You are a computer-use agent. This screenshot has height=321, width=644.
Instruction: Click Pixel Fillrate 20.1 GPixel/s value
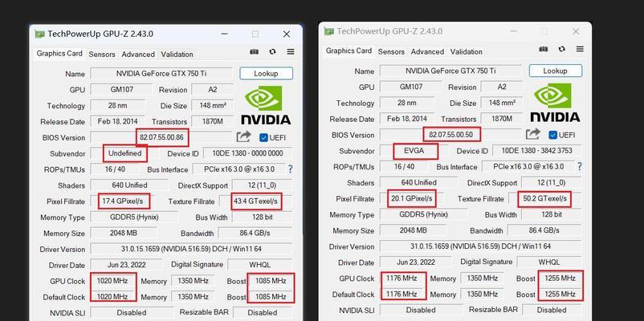click(x=413, y=199)
